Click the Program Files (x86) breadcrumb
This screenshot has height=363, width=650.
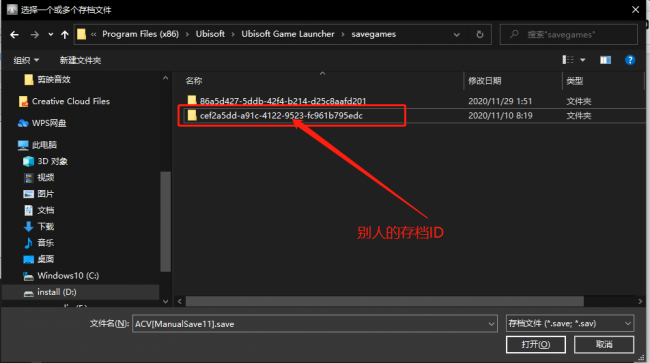coord(141,34)
